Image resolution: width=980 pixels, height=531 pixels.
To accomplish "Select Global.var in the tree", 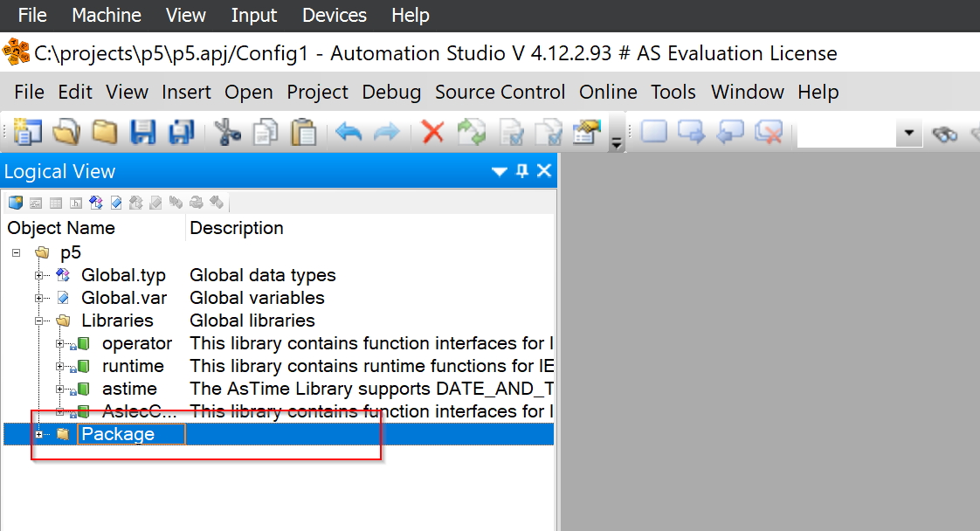I will point(124,298).
